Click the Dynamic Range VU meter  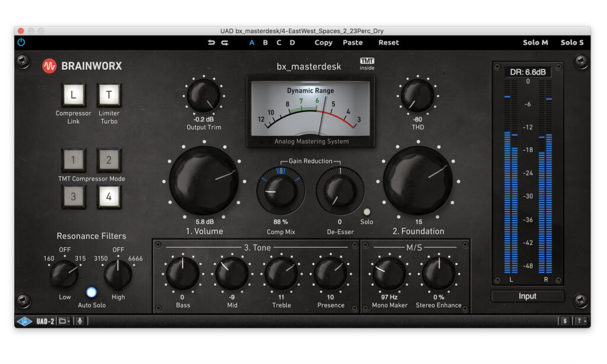[311, 111]
